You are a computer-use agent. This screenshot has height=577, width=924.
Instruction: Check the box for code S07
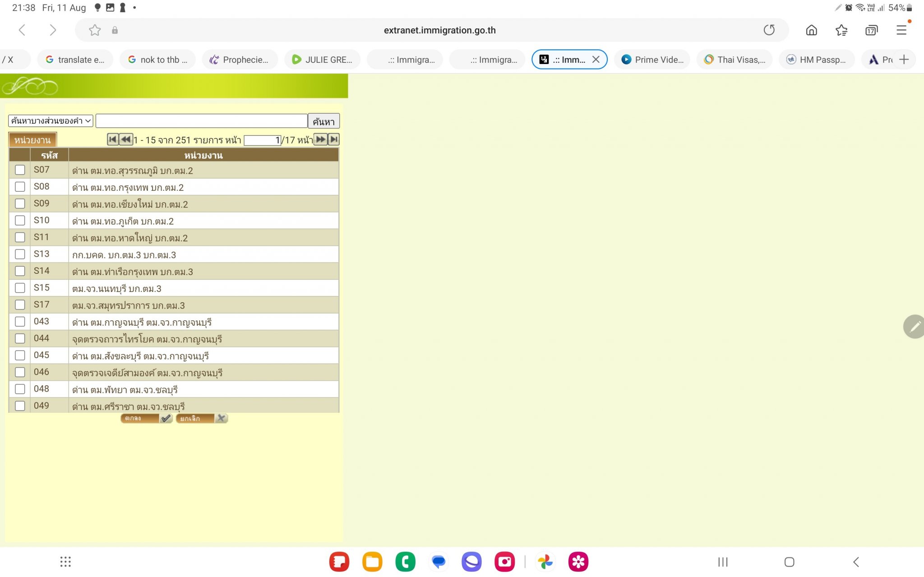(20, 170)
